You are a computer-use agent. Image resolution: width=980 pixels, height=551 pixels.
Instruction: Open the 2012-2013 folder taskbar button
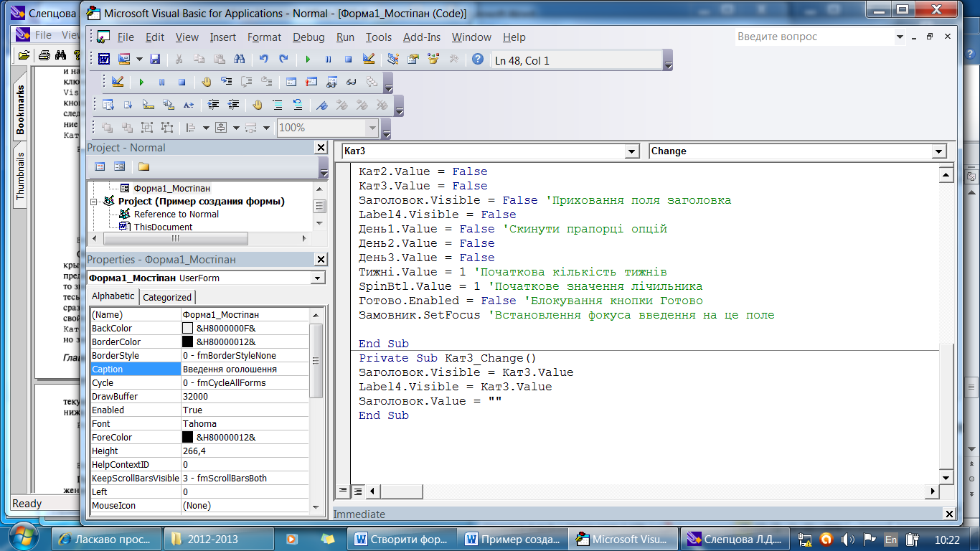point(218,539)
